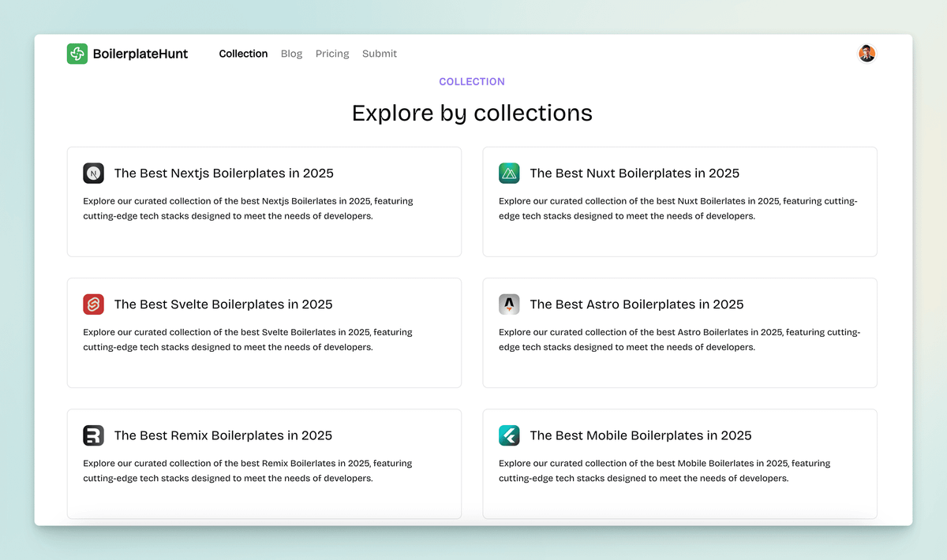Screen dimensions: 947x560
Task: Click the Next.js collection icon
Action: pos(93,174)
